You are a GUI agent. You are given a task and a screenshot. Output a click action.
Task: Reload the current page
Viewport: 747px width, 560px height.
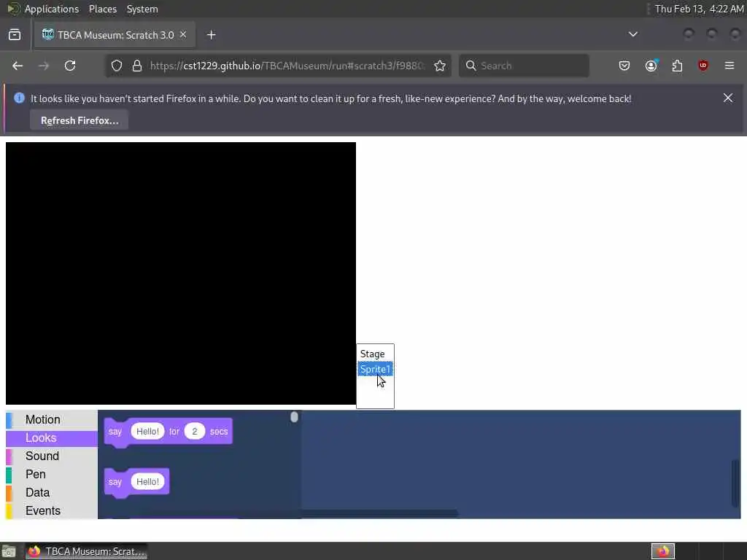[x=70, y=66]
